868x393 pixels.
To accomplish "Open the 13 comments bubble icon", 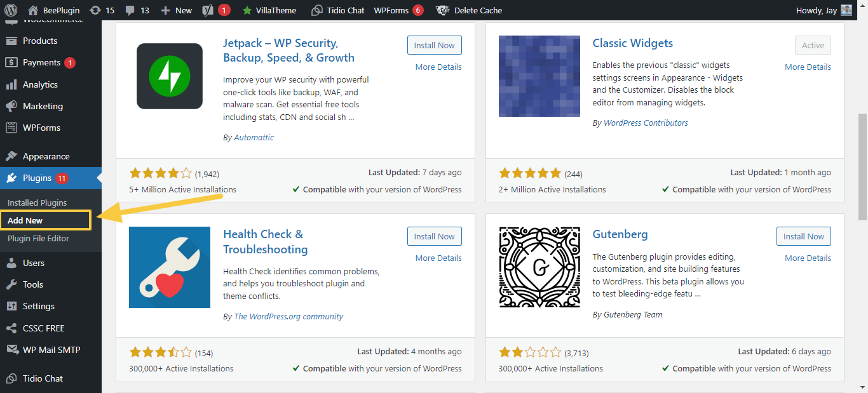I will point(137,10).
